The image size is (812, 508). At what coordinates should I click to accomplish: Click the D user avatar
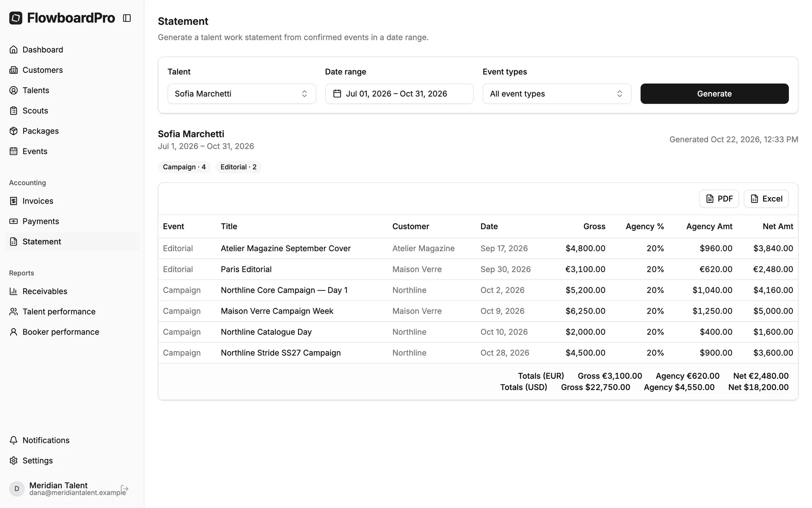[x=17, y=488]
